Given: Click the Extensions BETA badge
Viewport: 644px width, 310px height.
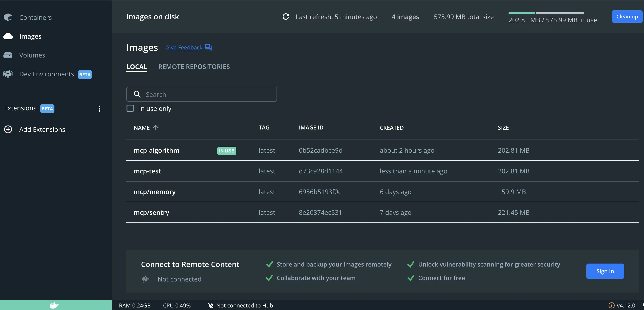Looking at the screenshot, I should 47,109.
